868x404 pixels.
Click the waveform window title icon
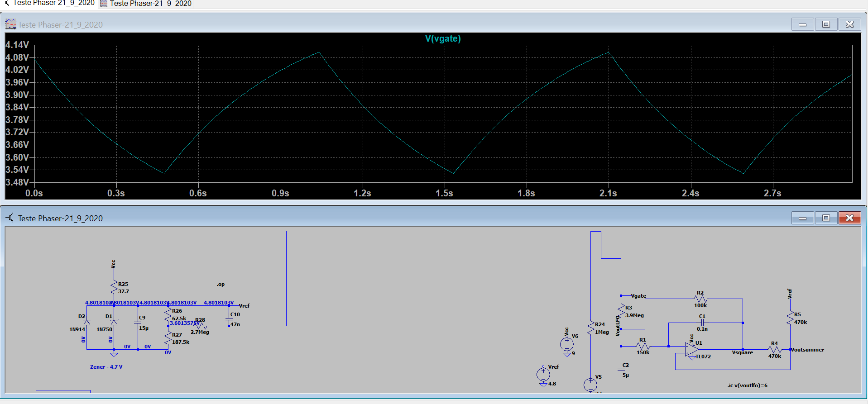(11, 24)
